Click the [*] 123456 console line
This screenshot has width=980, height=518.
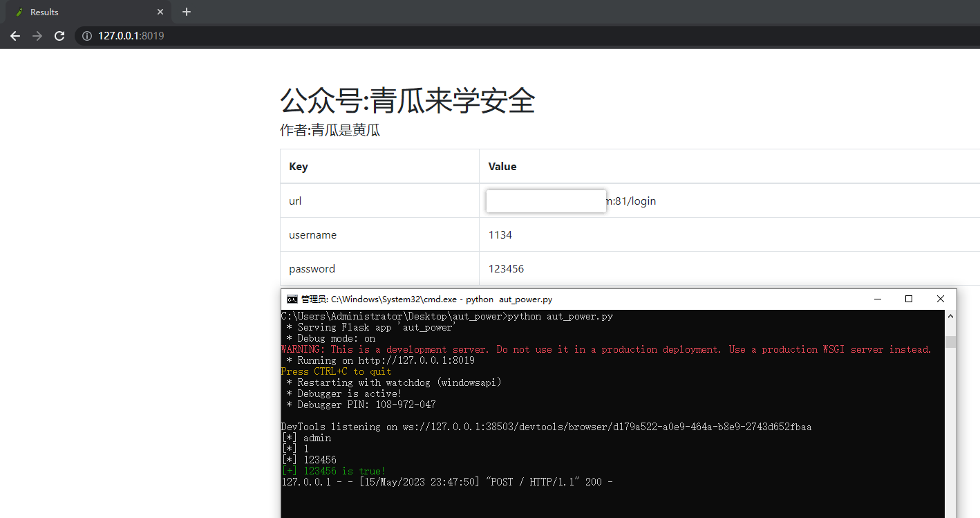[309, 460]
